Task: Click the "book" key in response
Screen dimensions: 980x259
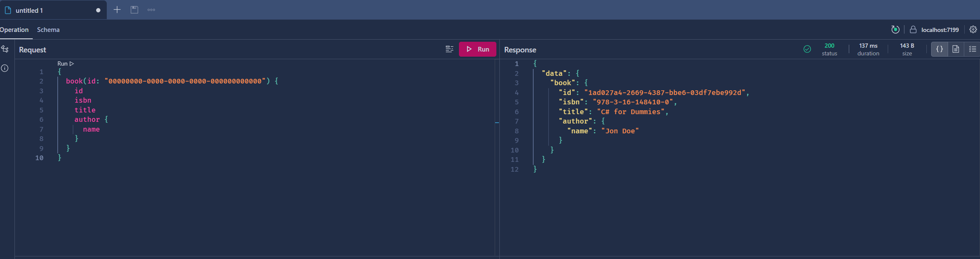Action: pos(563,83)
